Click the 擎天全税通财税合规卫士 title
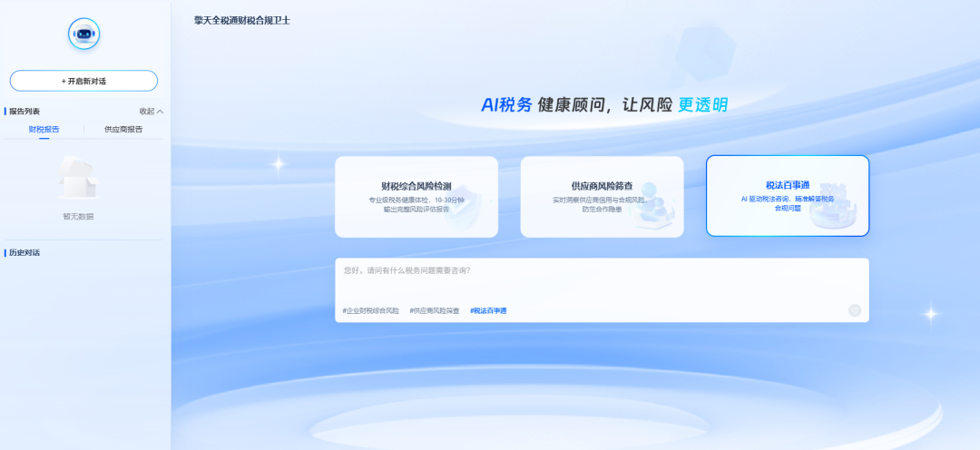 click(x=242, y=21)
